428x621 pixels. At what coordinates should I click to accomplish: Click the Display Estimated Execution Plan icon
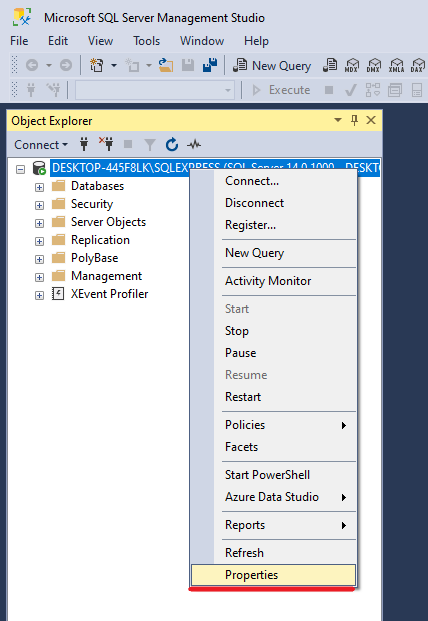click(x=373, y=90)
